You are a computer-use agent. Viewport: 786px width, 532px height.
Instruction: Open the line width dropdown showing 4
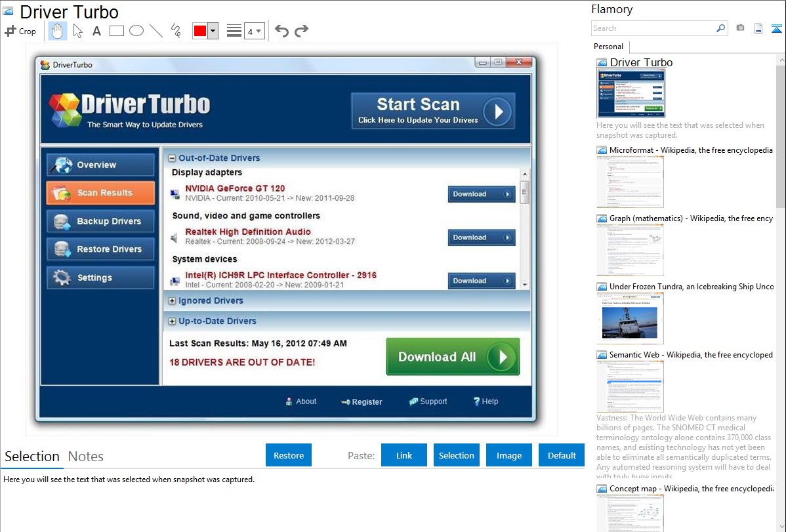pyautogui.click(x=255, y=31)
